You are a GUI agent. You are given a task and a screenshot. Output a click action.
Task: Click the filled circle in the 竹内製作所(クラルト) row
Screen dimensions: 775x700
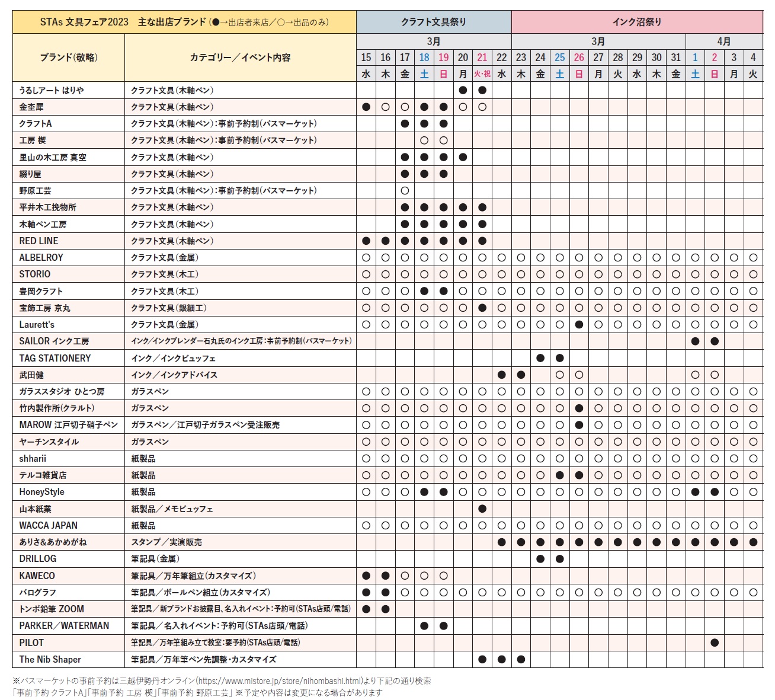tap(579, 408)
